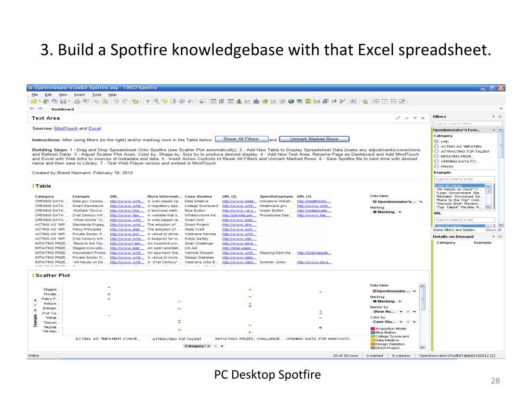Open the Color by Case Studies dropdown

click(401, 322)
